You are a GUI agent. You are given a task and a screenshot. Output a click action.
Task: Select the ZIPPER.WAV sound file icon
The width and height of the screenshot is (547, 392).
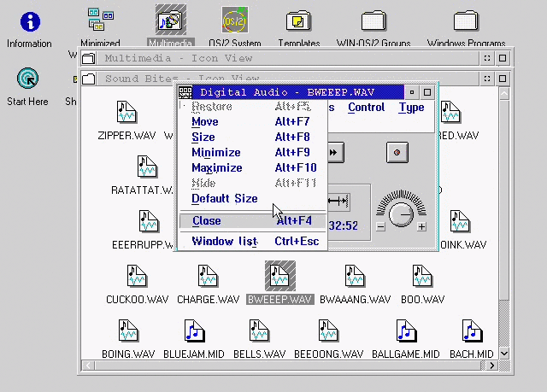click(126, 112)
